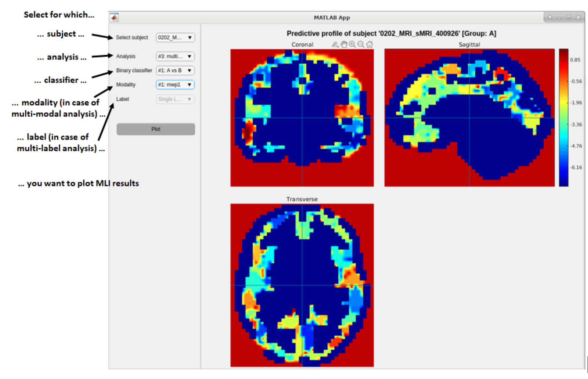Screen dimensions: 588x379
Task: Open the Analysis dropdown showing '#3: multi...'
Action: 175,56
